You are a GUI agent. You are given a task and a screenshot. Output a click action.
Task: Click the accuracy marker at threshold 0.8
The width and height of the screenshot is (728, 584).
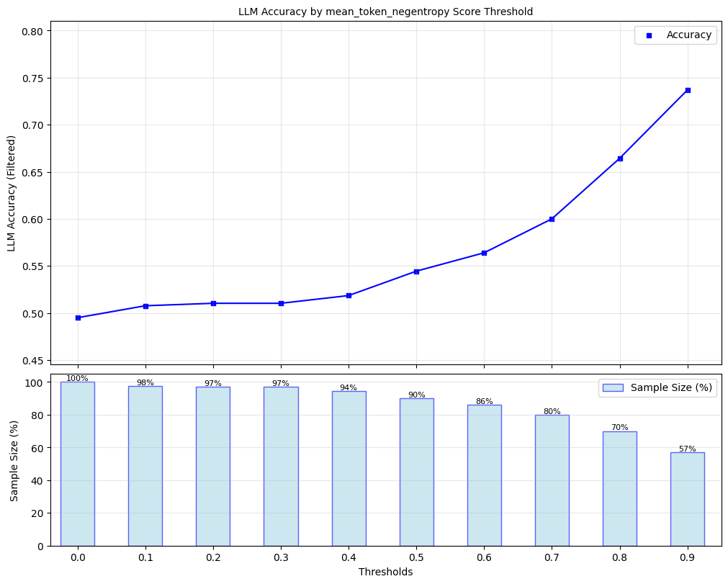point(620,158)
